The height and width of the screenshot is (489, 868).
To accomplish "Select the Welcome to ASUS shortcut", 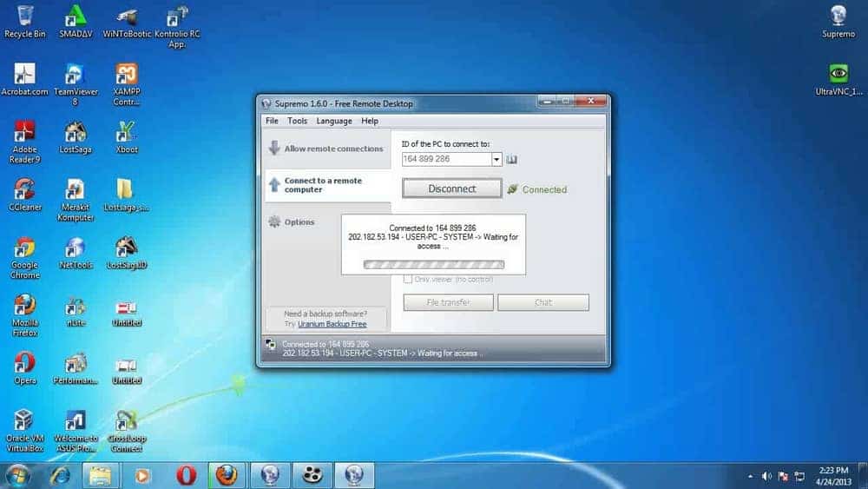I will pos(76,431).
